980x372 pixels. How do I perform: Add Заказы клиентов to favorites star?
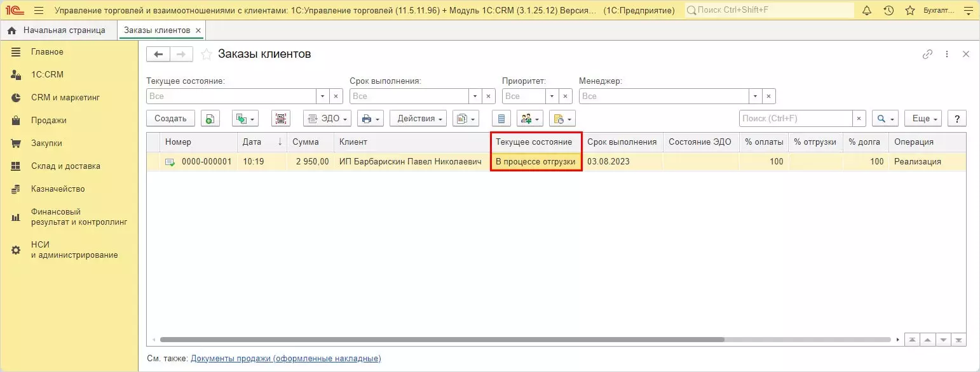pyautogui.click(x=206, y=55)
